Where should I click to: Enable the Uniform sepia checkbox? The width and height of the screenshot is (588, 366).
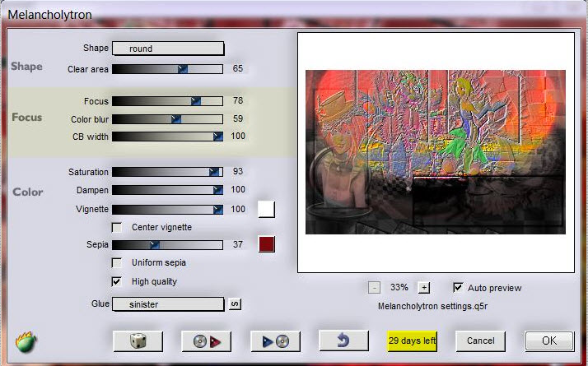[117, 262]
